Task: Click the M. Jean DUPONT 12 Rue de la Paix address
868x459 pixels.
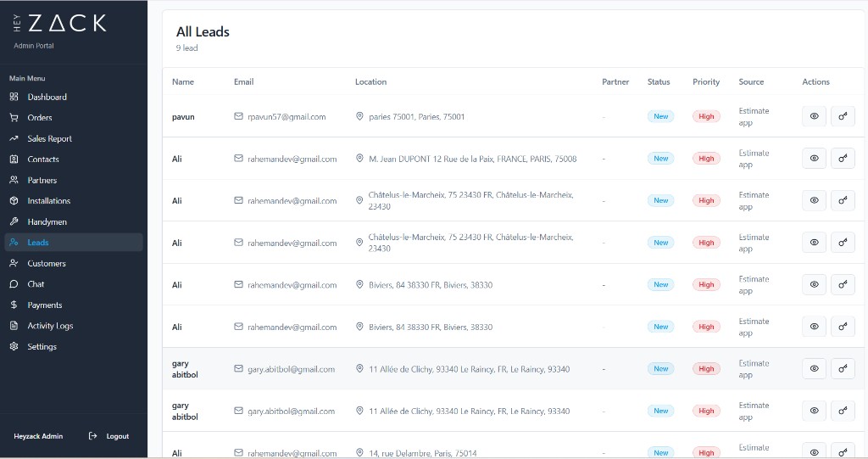Action: pos(473,160)
